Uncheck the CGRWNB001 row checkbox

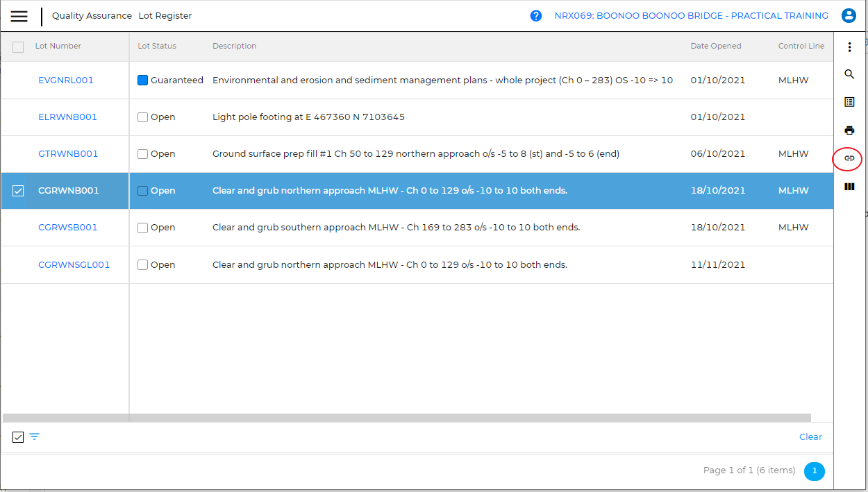click(x=18, y=191)
